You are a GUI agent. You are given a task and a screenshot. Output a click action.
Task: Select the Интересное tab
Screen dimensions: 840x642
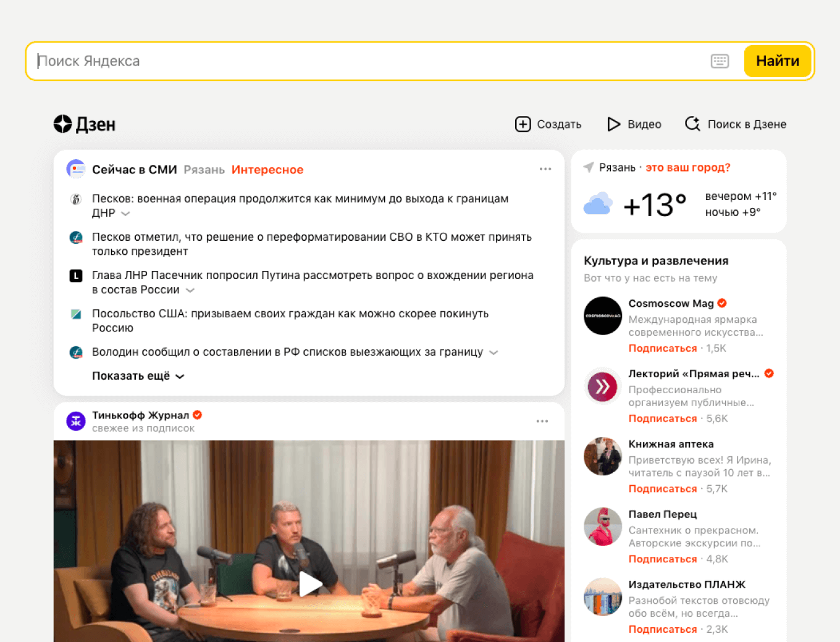pos(267,169)
